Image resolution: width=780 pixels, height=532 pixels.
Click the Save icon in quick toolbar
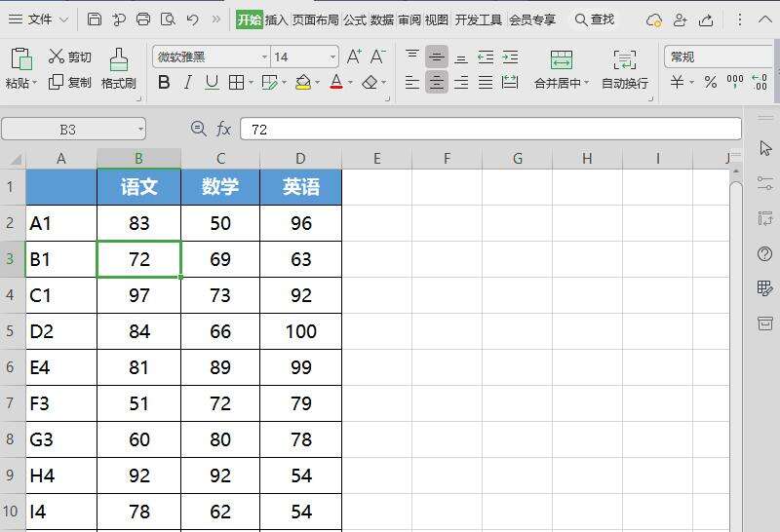94,19
